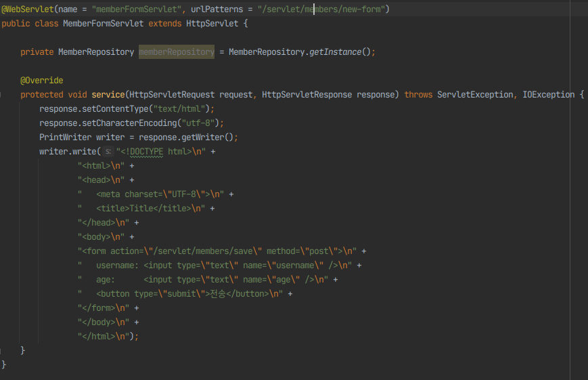This screenshot has height=380, width=588.
Task: Click the @Override annotation
Action: point(42,81)
